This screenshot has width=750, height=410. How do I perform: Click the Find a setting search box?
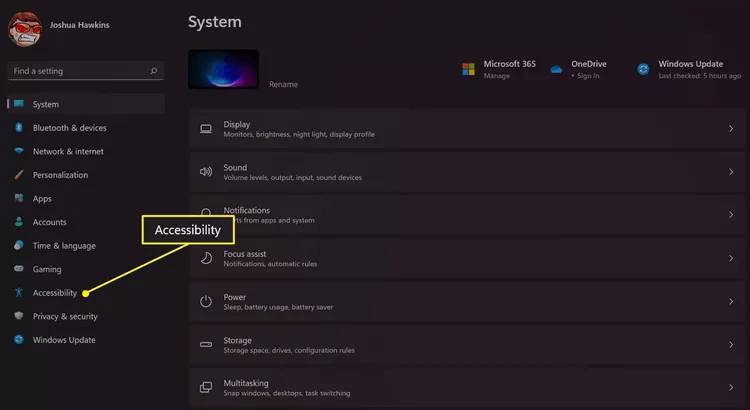86,71
